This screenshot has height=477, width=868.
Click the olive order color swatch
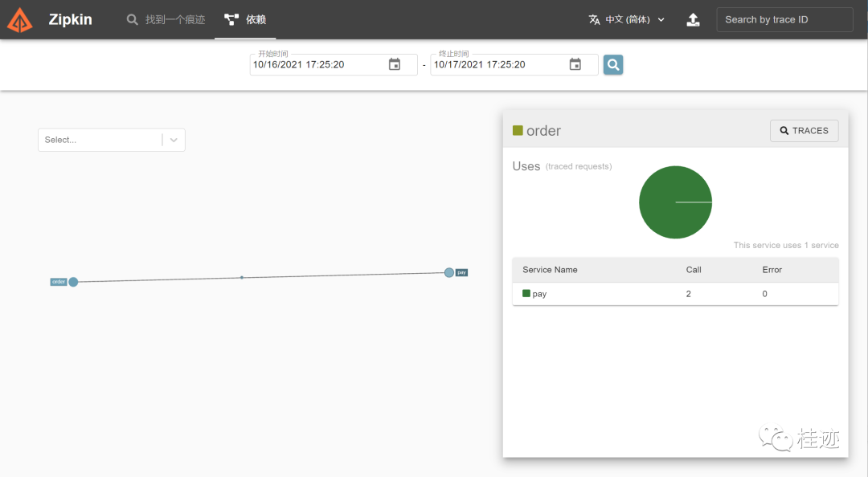[518, 131]
